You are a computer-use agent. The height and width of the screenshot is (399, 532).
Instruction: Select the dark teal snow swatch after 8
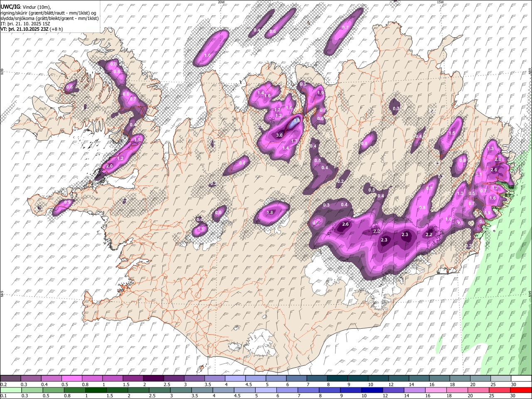pyautogui.click(x=337, y=379)
